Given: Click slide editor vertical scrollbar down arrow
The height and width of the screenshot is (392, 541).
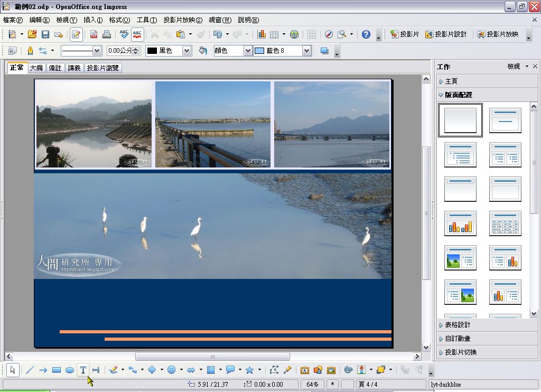Looking at the screenshot, I should (426, 347).
